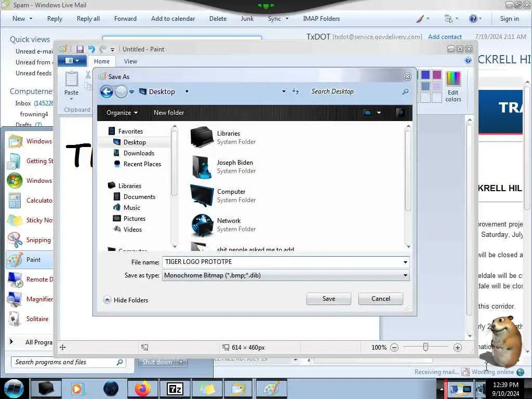
Task: Open the Paint Help question mark icon
Action: click(x=468, y=61)
